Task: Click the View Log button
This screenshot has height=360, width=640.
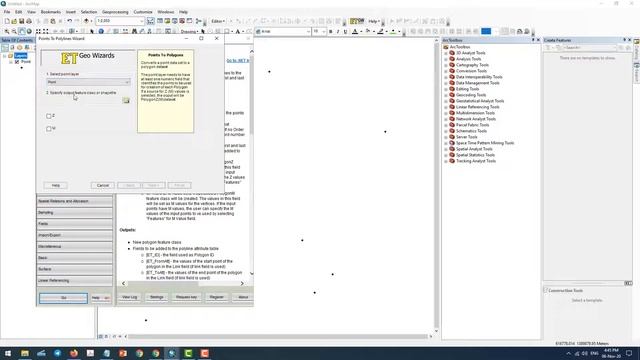Action: point(130,297)
